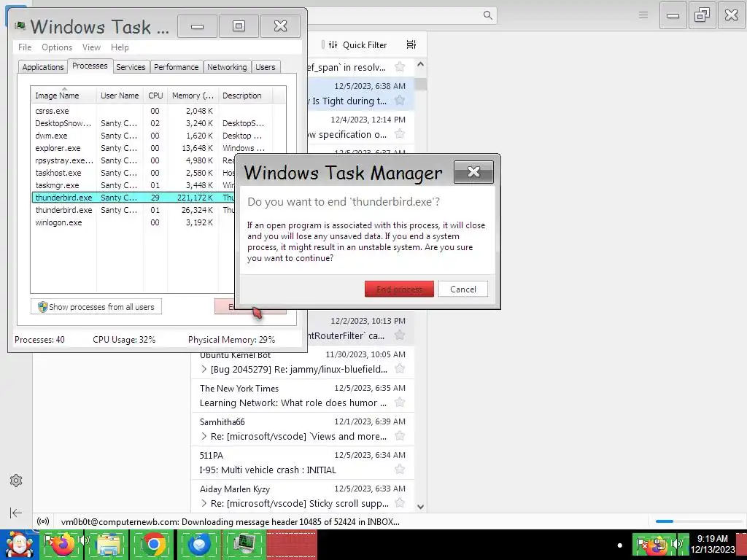Star the Samhitha66 message
The image size is (747, 560).
[x=400, y=436]
